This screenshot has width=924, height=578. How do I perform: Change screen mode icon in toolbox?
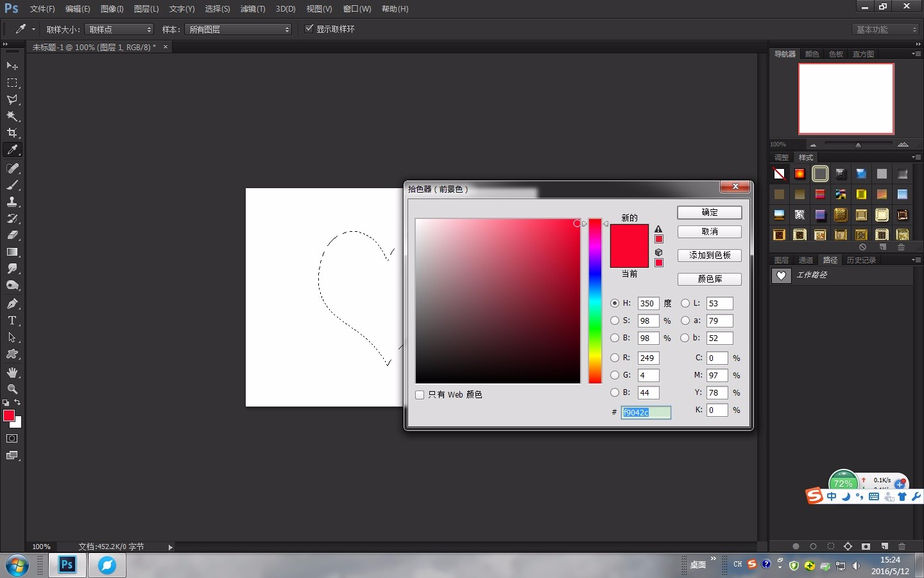coord(12,455)
